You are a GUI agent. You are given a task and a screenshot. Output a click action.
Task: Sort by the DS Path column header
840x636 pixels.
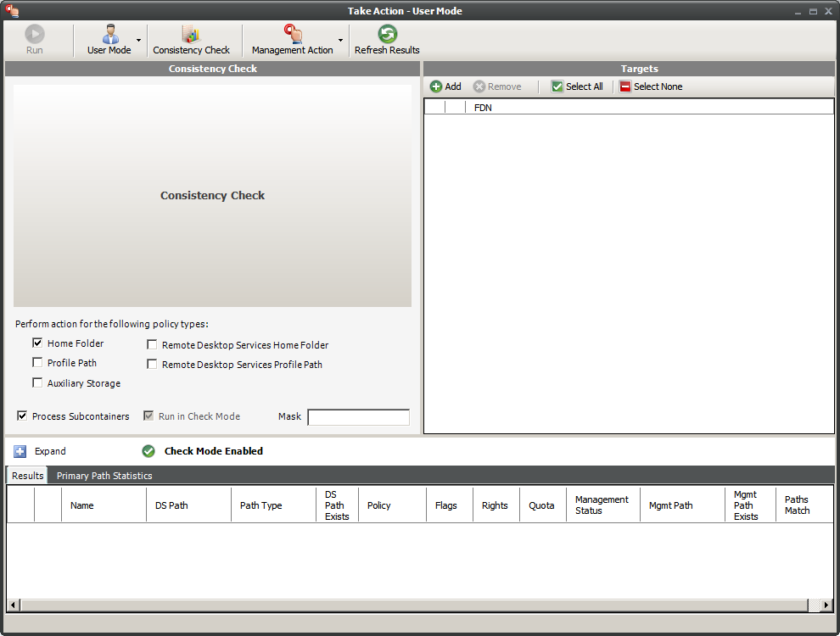(x=188, y=505)
